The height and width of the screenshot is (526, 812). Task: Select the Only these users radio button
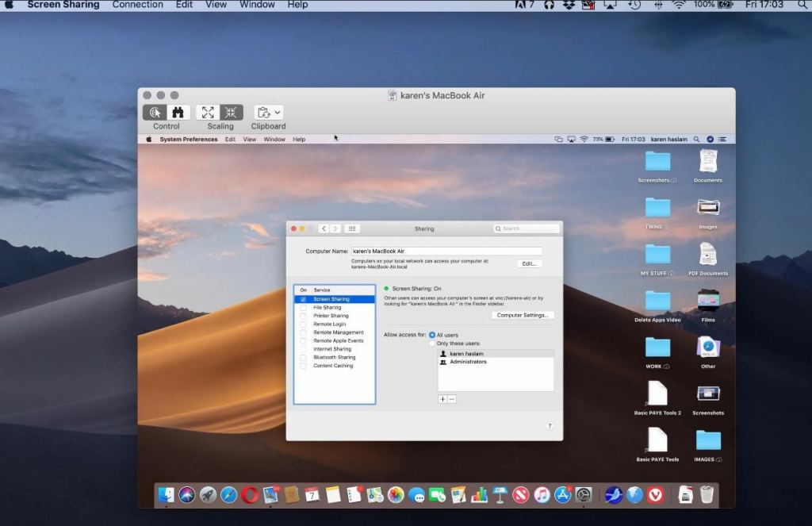(432, 344)
